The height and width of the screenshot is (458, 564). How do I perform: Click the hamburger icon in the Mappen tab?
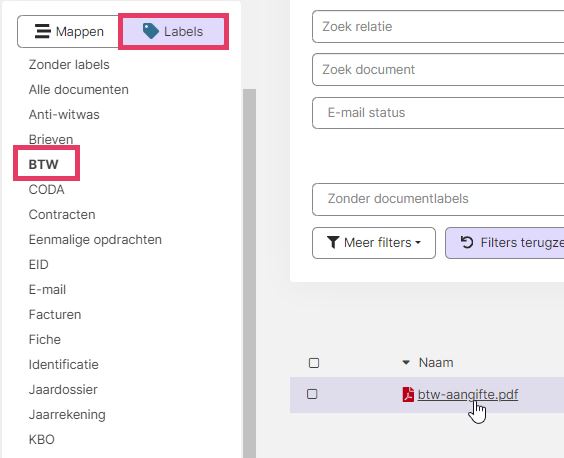pos(42,31)
